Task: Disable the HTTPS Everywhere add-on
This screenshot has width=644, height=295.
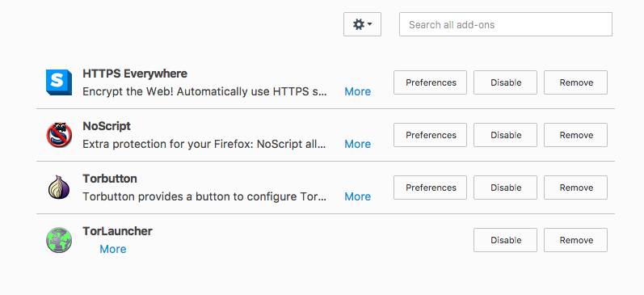Action: point(505,82)
